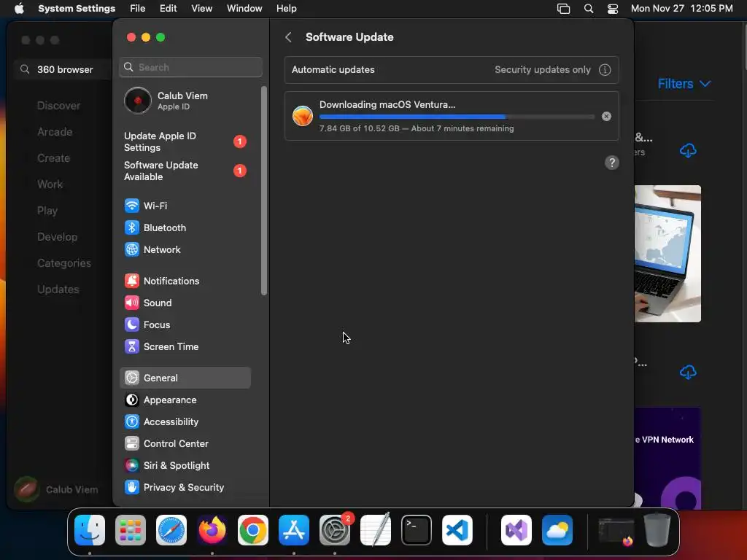Select Discover in App Store sidebar
Image resolution: width=747 pixels, height=560 pixels.
tap(58, 106)
